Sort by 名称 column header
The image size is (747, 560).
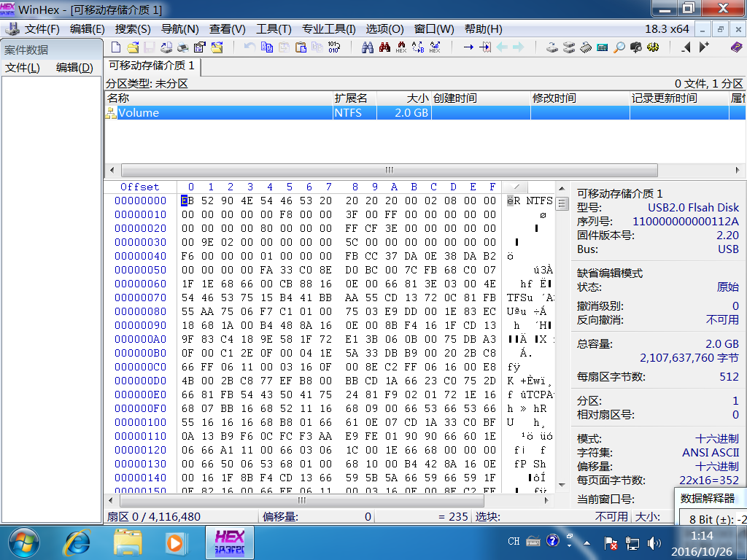(x=218, y=98)
